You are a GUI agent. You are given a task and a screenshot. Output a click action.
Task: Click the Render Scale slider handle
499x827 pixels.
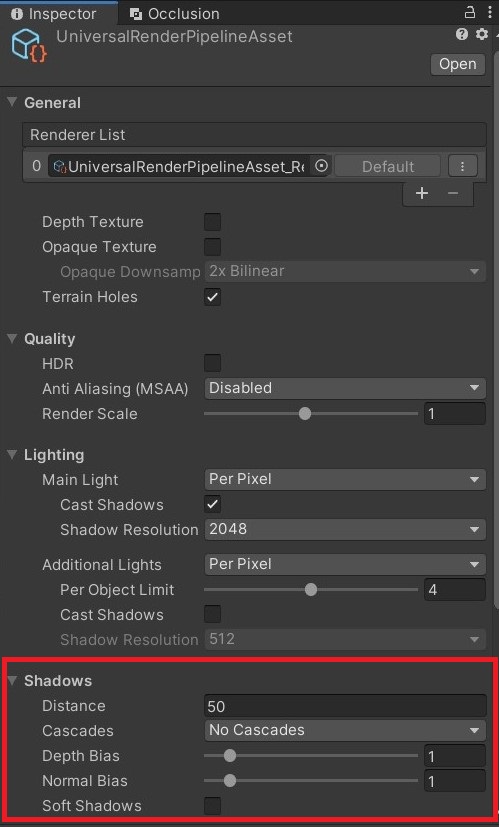(305, 414)
